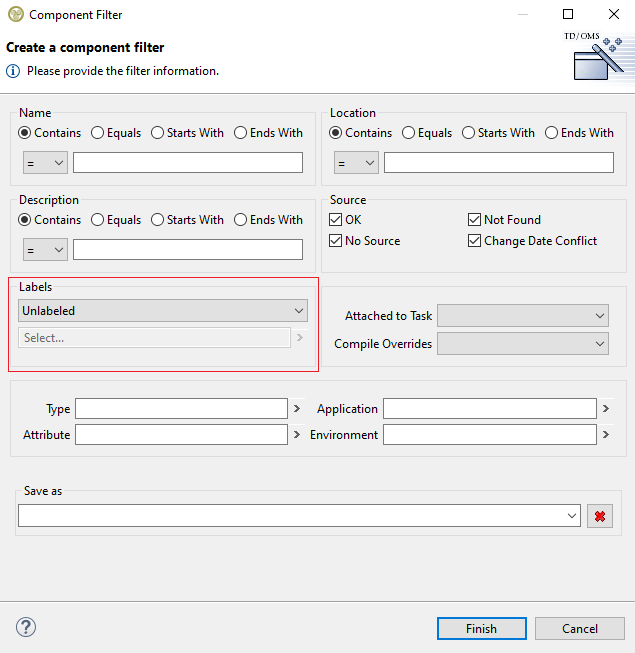Cancel the component filter dialog
The height and width of the screenshot is (653, 635).
click(579, 629)
